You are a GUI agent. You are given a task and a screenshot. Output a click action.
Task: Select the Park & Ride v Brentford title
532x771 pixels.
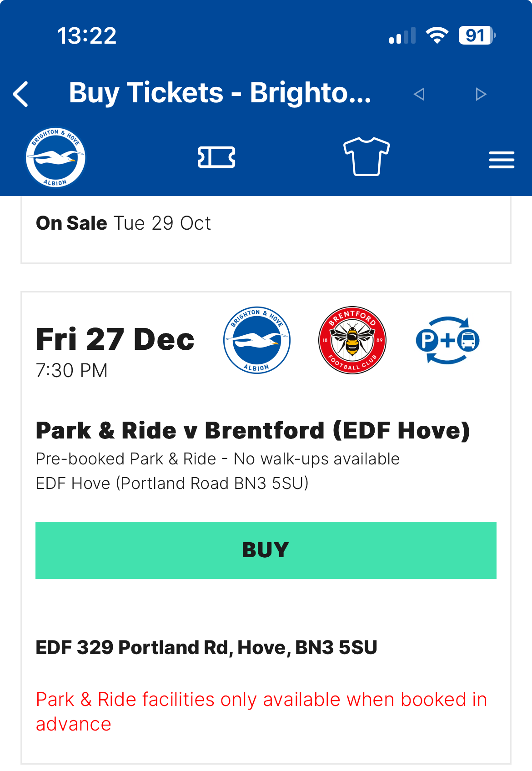click(253, 430)
